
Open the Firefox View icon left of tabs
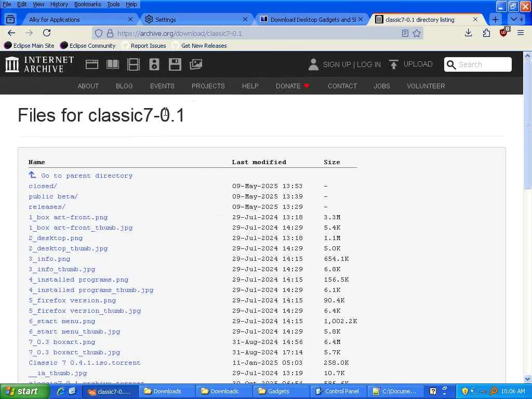coord(10,19)
